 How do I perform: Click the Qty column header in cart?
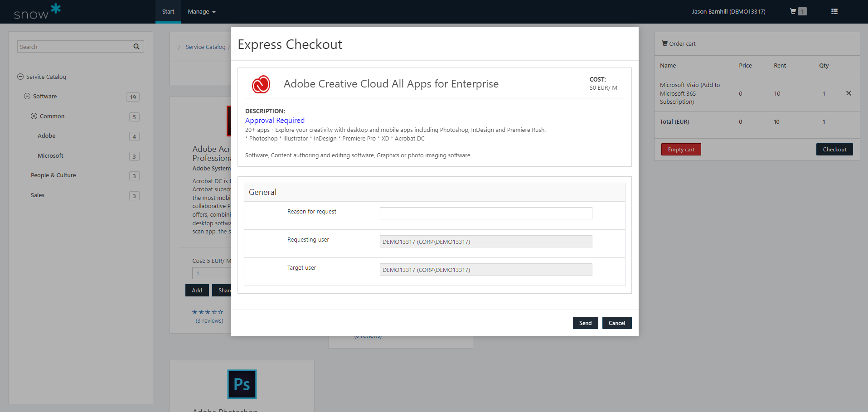coord(824,65)
